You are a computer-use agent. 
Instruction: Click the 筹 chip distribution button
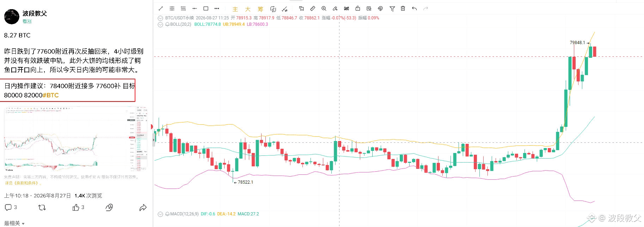[260, 9]
